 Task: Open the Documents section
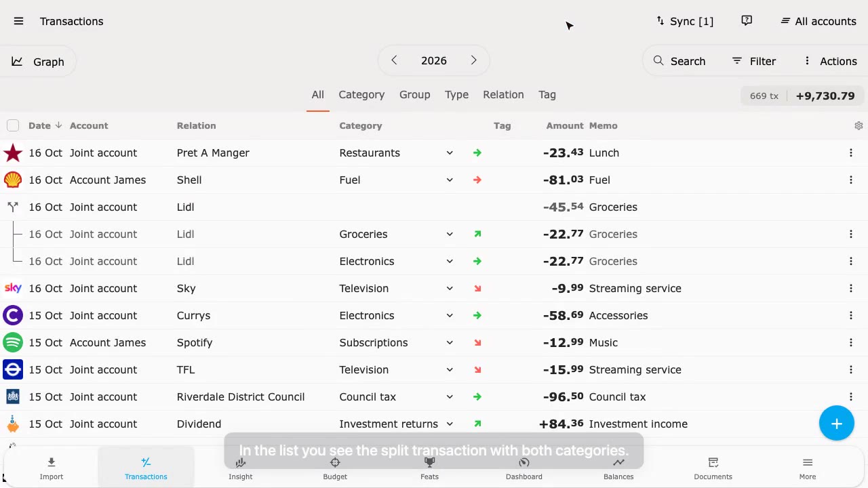tap(713, 468)
